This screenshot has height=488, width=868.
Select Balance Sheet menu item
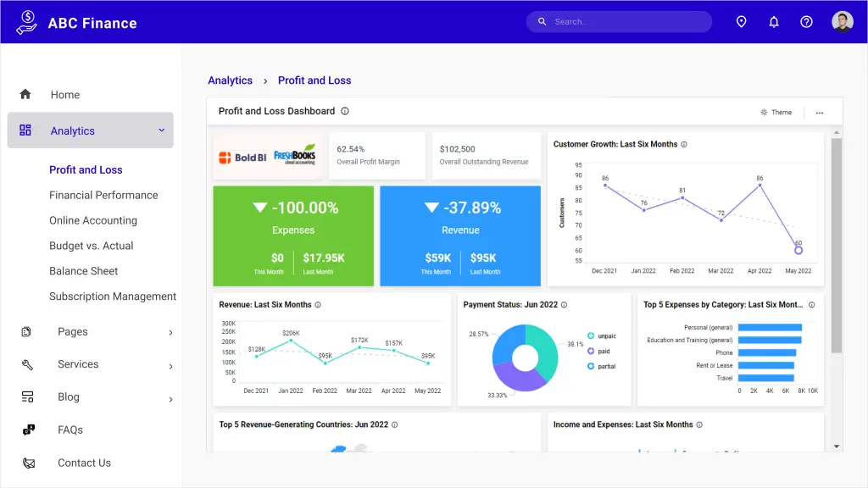84,271
